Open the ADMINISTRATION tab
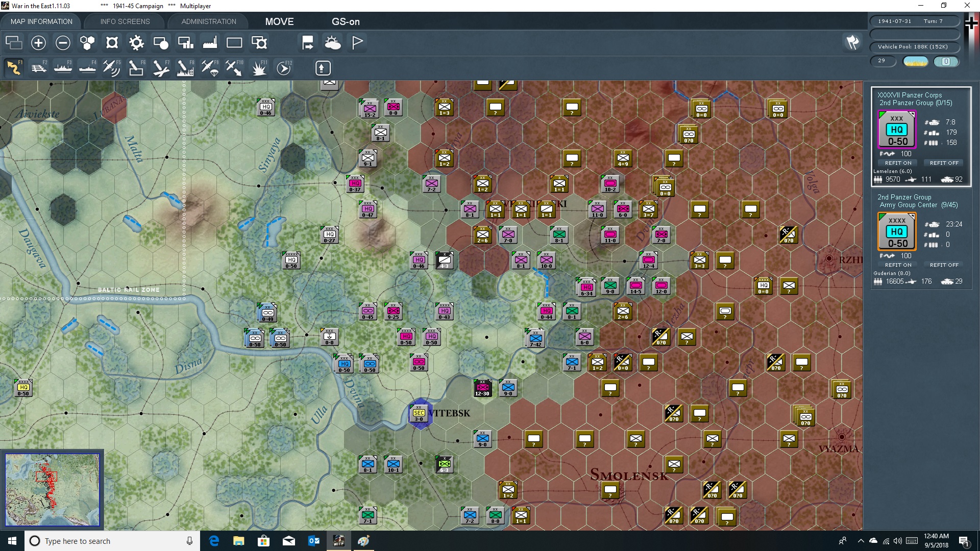Screen dimensions: 980x551 [x=209, y=21]
